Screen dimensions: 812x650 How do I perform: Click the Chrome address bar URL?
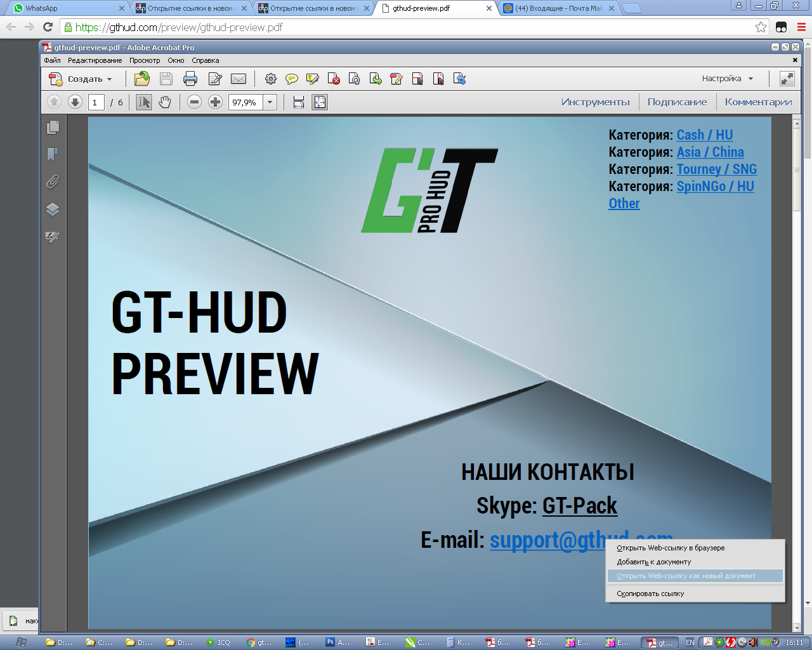pos(179,27)
